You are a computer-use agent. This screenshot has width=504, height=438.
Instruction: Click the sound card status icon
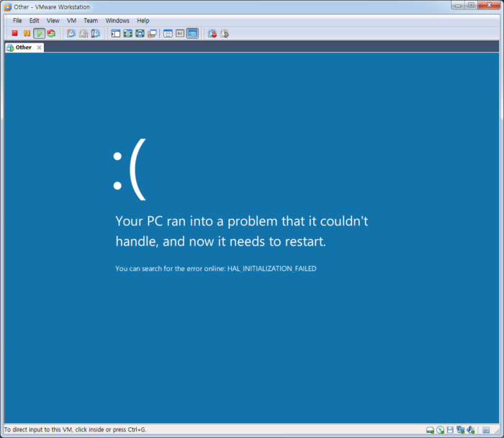click(x=471, y=430)
